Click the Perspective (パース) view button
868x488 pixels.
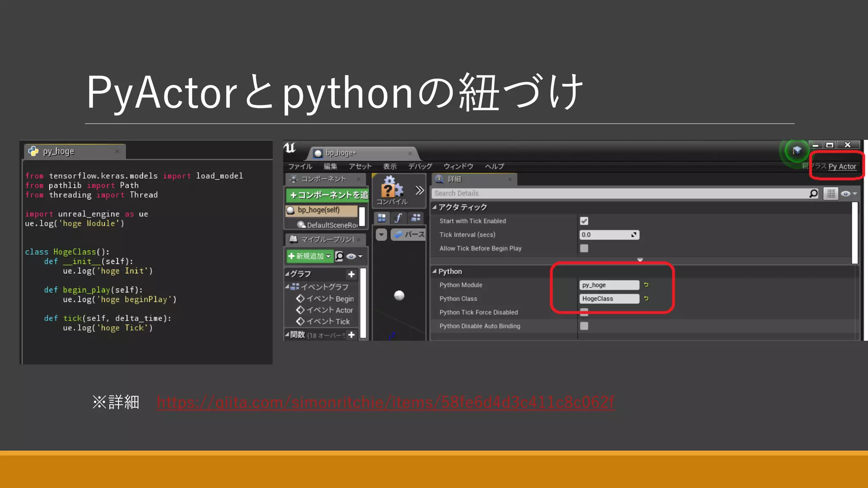[409, 234]
